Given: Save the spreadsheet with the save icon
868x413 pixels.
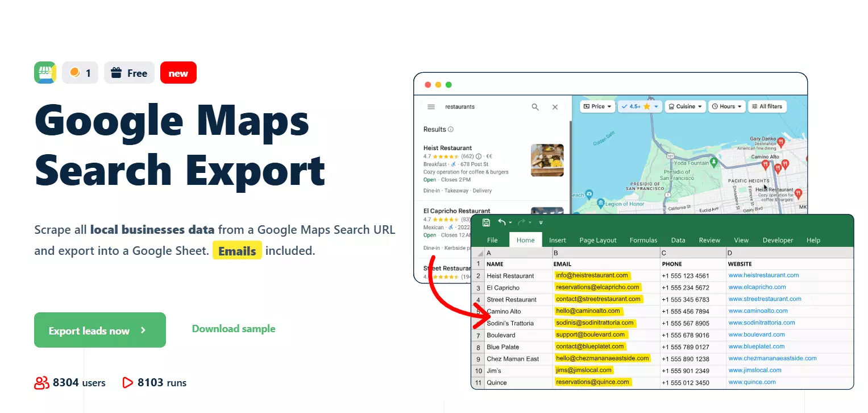Looking at the screenshot, I should point(486,222).
